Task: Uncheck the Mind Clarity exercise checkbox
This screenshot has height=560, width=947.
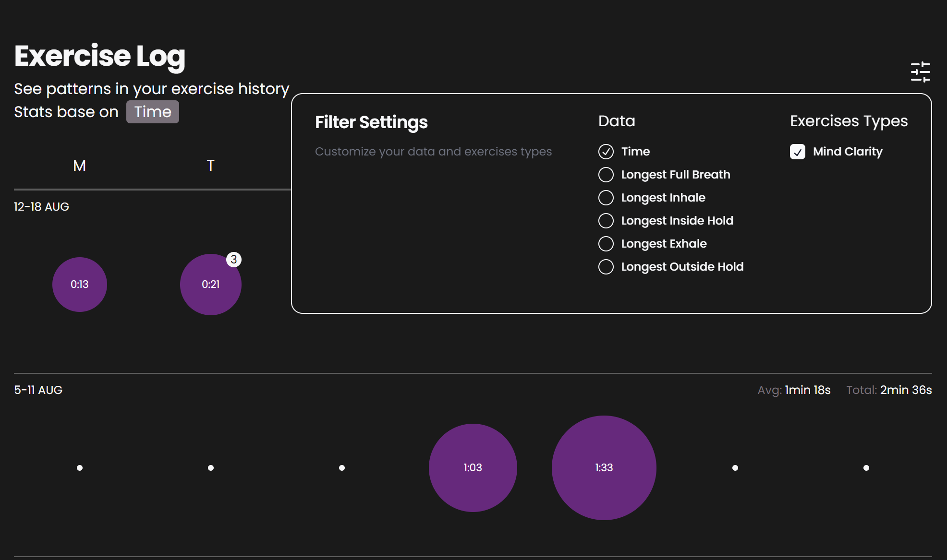Action: click(798, 152)
